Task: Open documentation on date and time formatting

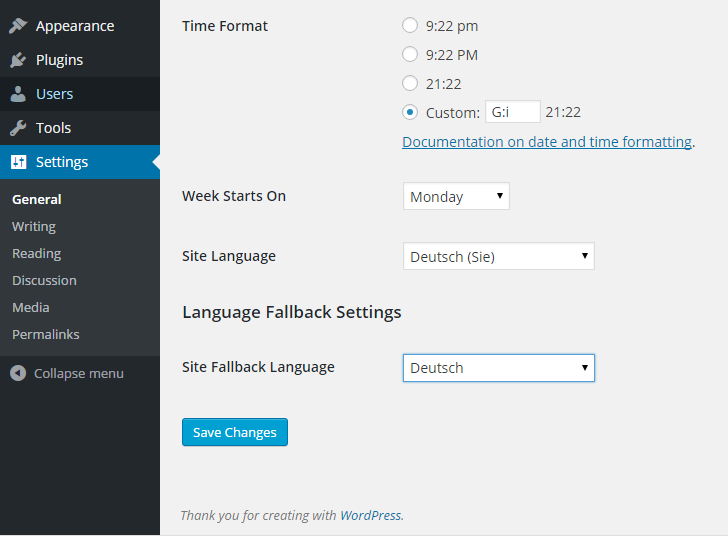Action: (547, 142)
